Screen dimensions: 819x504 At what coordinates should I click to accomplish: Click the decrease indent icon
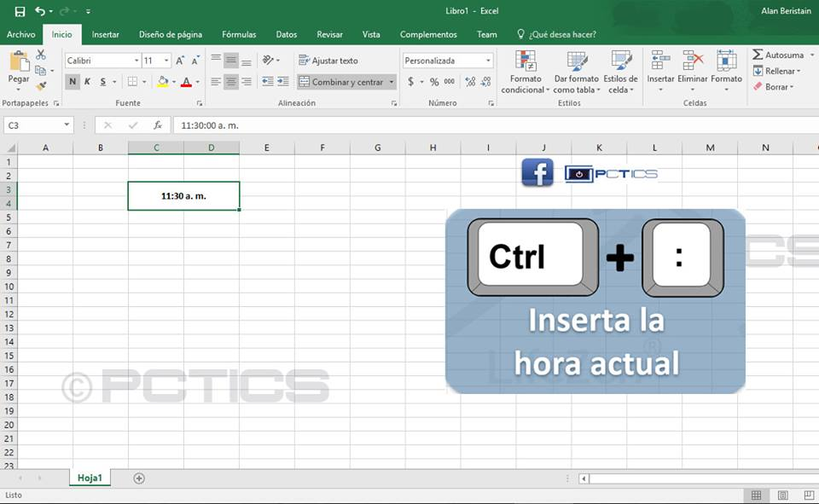267,82
